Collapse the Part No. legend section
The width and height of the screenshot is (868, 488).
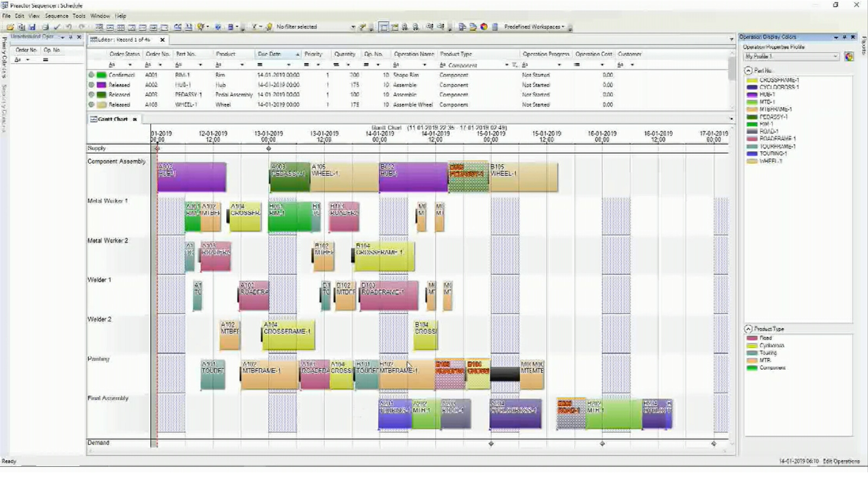[x=748, y=70]
